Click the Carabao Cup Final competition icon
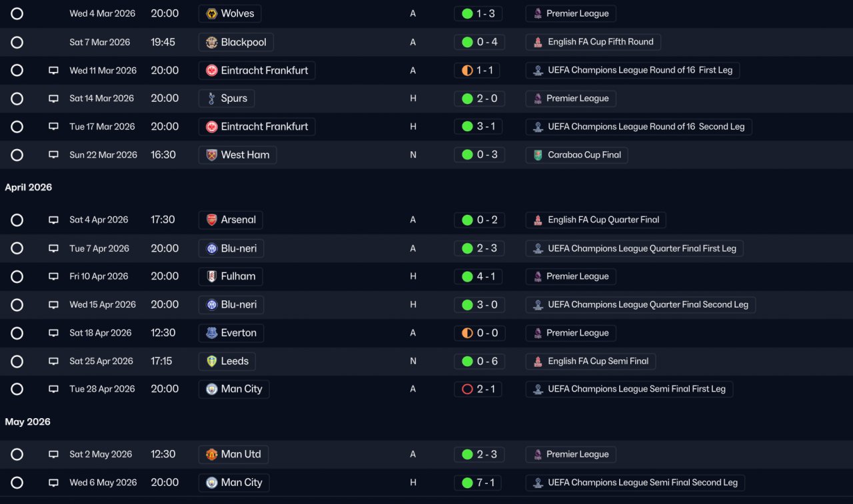The image size is (853, 504). coord(538,155)
